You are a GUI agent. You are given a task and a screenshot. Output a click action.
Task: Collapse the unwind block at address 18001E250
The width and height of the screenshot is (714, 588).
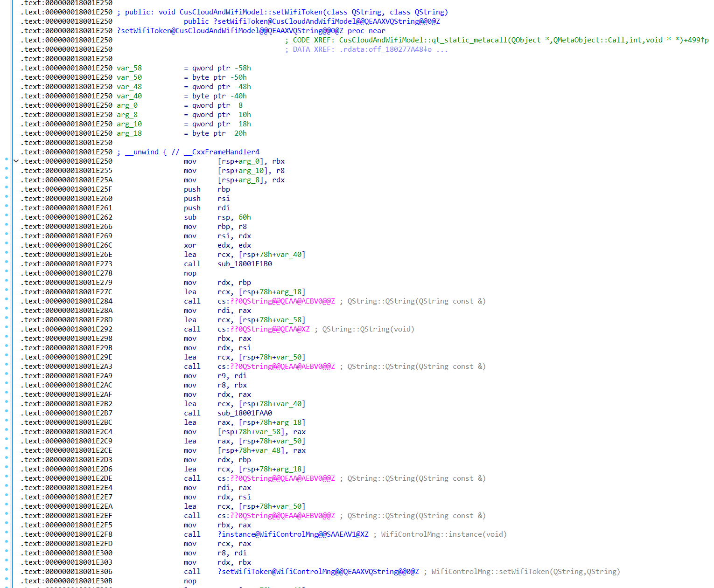16,161
